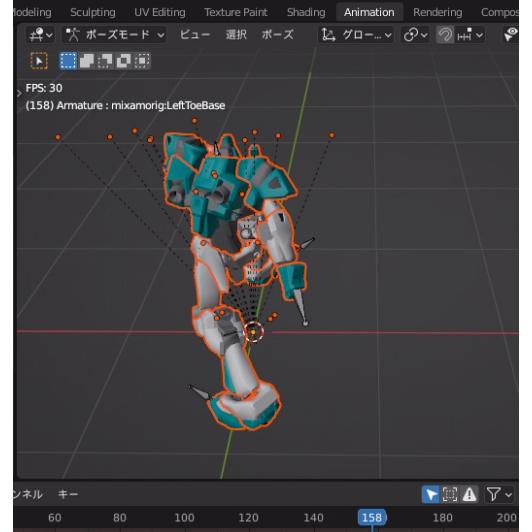
Task: Click the current frame 158 marker
Action: point(372,517)
